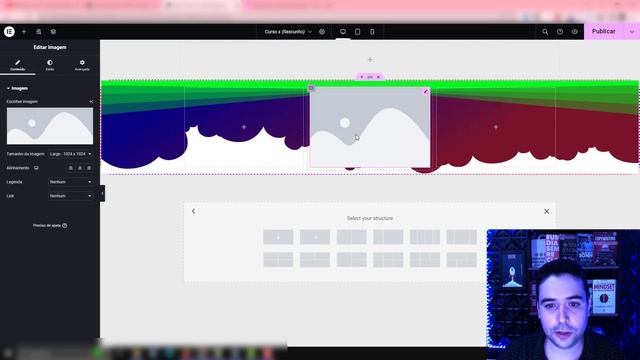The width and height of the screenshot is (640, 360).
Task: Open the Structure layers icon
Action: pyautogui.click(x=53, y=31)
